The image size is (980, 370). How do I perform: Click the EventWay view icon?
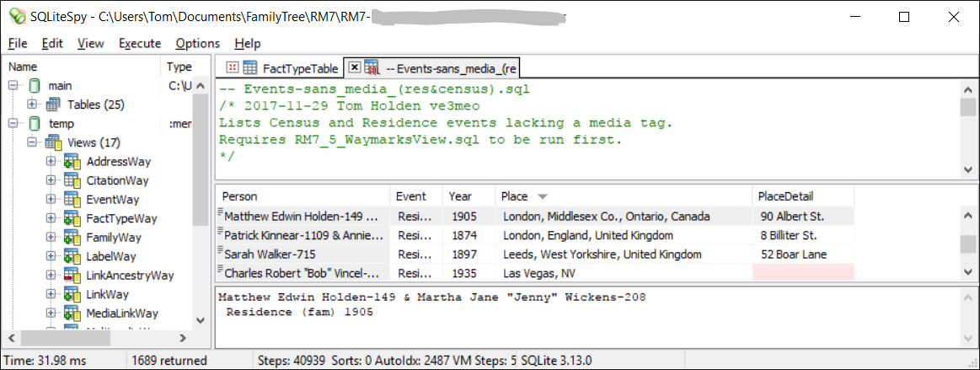pyautogui.click(x=72, y=200)
